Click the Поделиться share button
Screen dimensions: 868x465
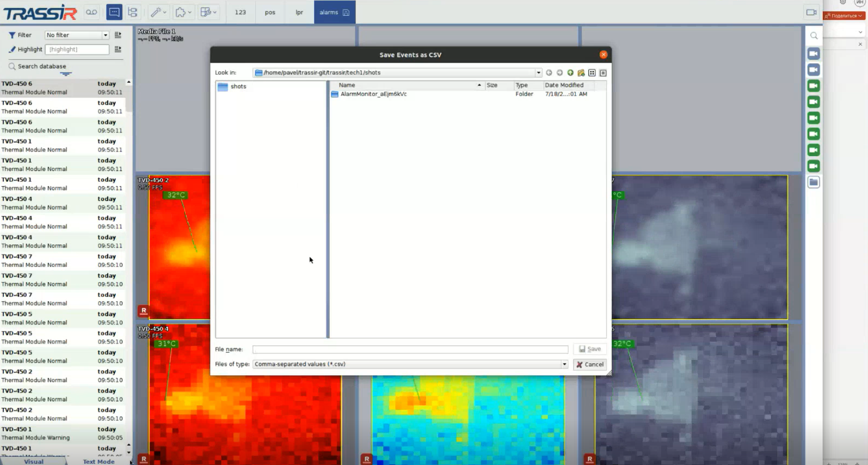point(844,16)
